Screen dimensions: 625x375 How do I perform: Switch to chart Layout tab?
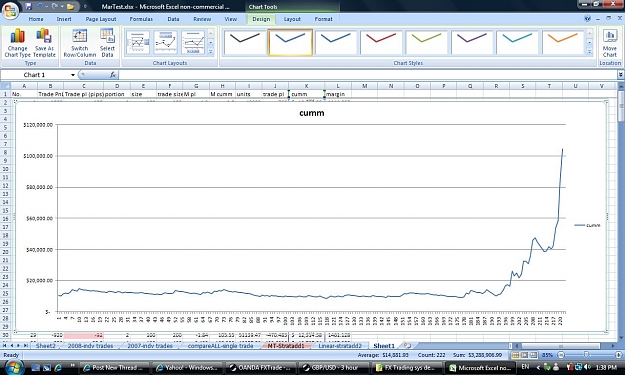(x=292, y=19)
